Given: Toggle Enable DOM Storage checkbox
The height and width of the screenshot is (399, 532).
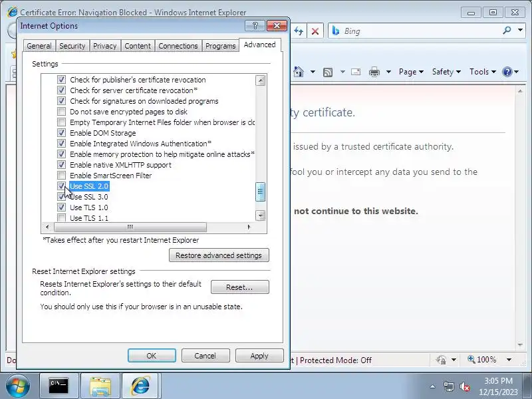Looking at the screenshot, I should pyautogui.click(x=61, y=132).
